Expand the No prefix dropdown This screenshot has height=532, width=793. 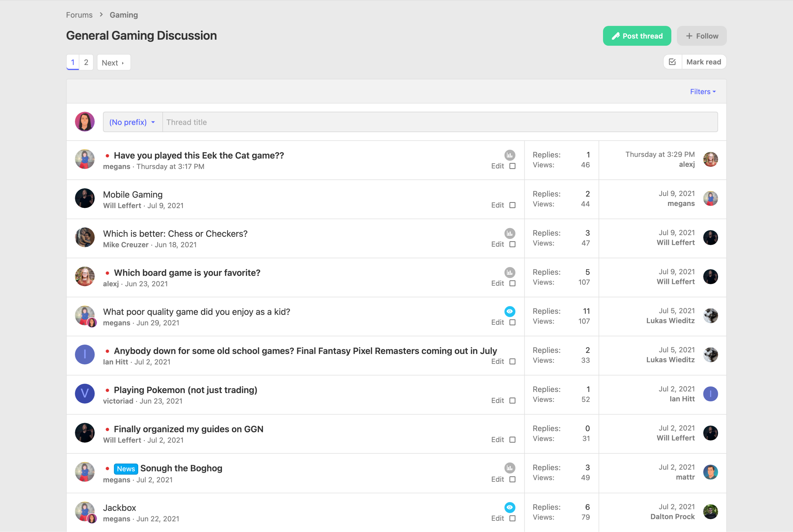(132, 122)
